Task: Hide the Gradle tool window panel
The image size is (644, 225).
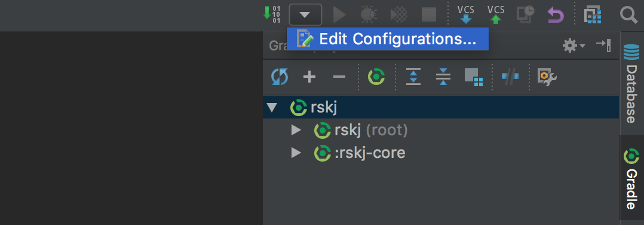Action: 604,45
